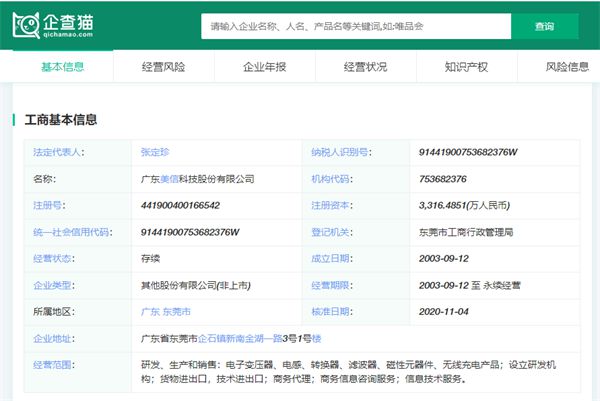Click the 企业类型 label link
The image size is (600, 401).
(52, 285)
